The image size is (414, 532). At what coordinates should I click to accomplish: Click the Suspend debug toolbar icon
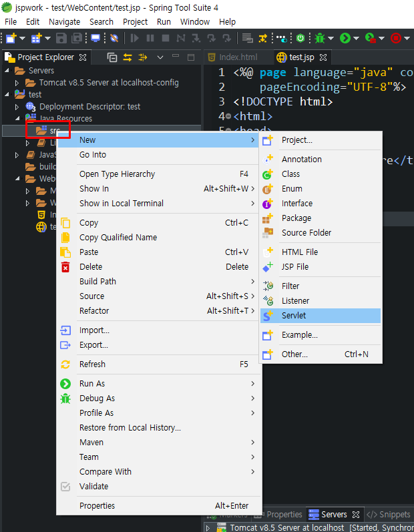150,38
